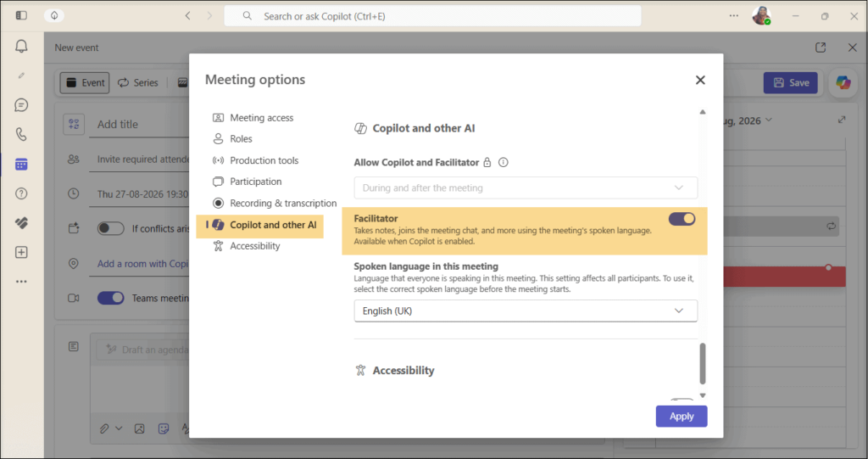Open attach options chevron next to paperclip

pyautogui.click(x=119, y=428)
